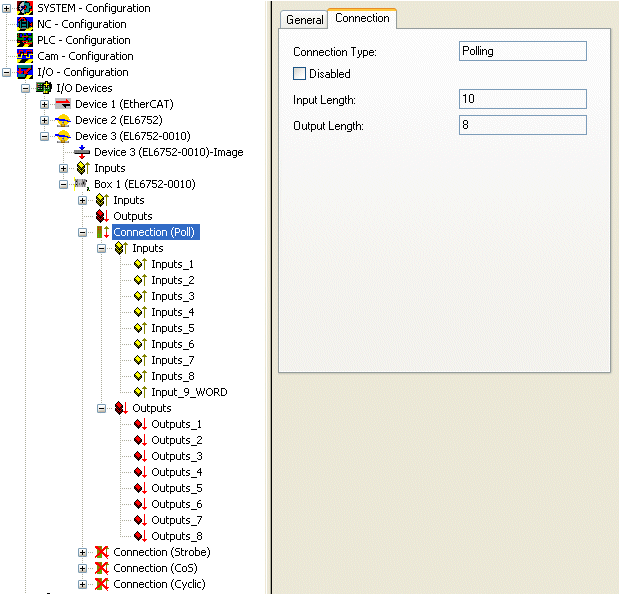The image size is (621, 594).
Task: Select Outputs_7 in the tree
Action: click(x=177, y=520)
